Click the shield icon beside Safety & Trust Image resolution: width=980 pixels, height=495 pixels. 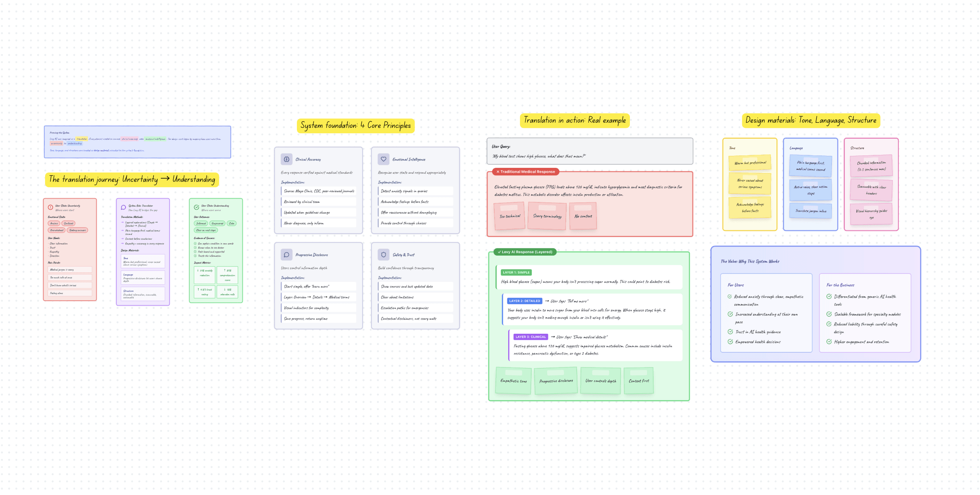384,255
